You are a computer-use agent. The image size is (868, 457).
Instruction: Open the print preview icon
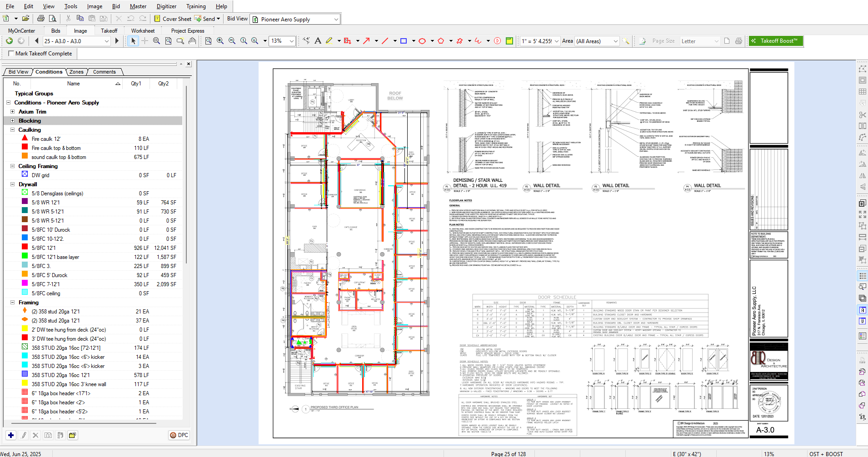(53, 19)
